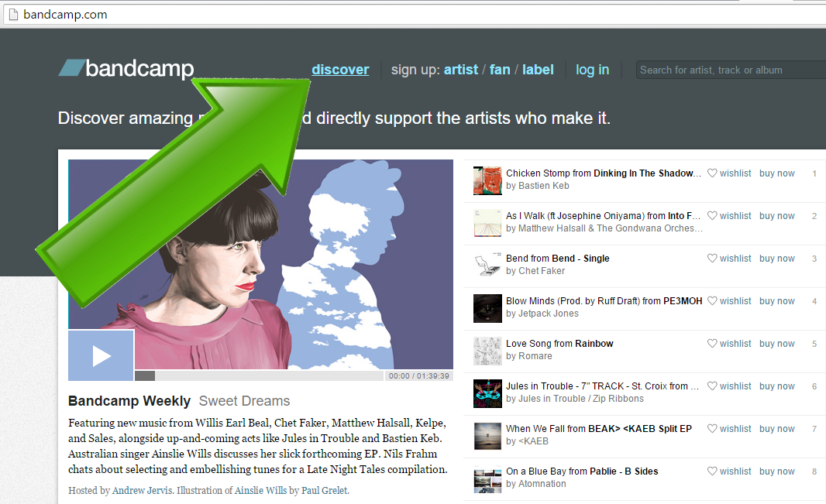Open the discover link
The height and width of the screenshot is (504, 826).
coord(340,70)
